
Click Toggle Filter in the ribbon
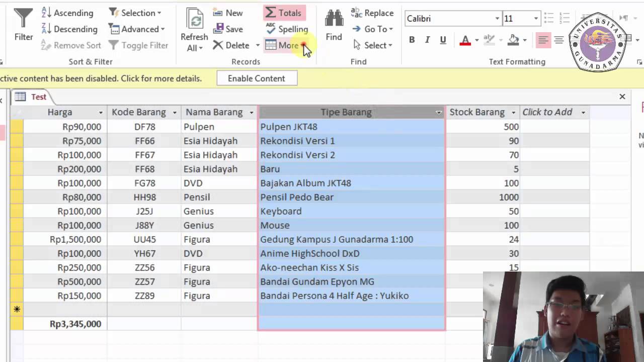tap(138, 45)
